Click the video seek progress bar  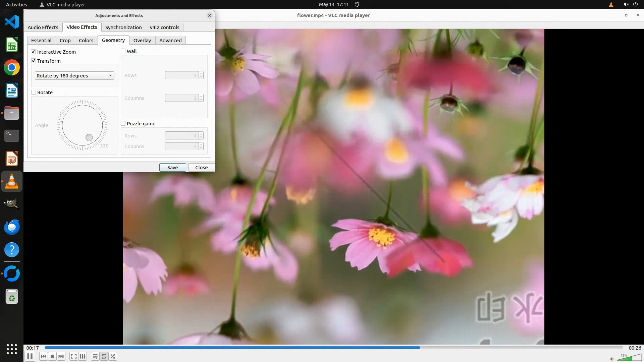(x=333, y=348)
